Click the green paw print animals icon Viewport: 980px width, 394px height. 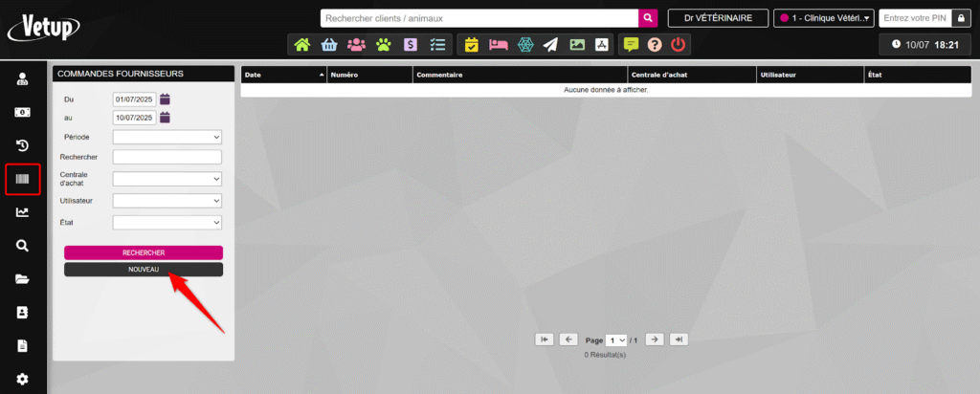tap(383, 44)
